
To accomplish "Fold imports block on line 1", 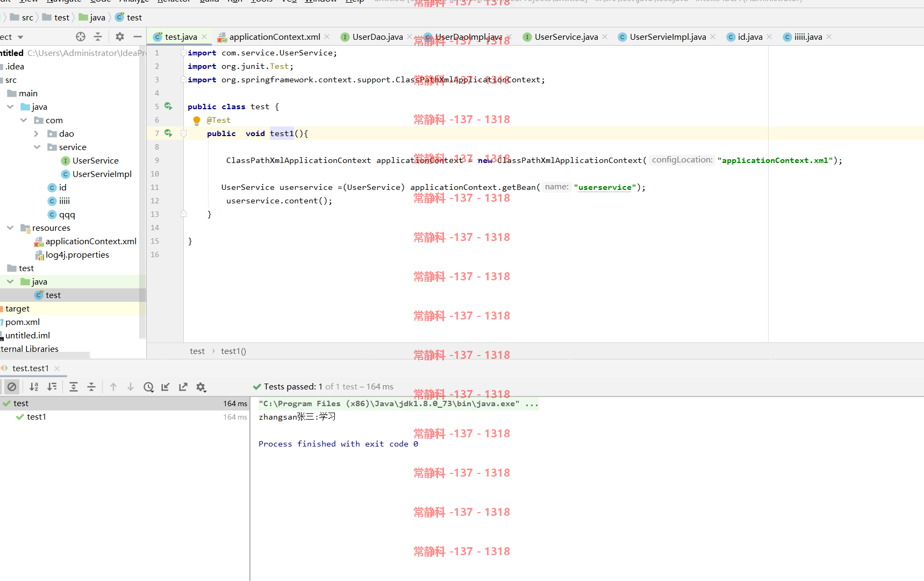I will (183, 53).
